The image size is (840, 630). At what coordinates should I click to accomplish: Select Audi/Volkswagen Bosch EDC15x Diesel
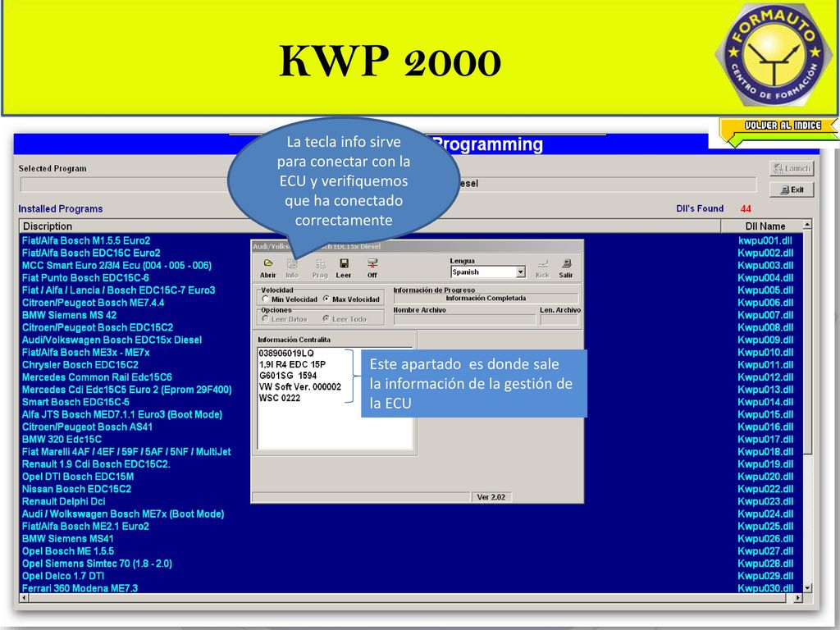pyautogui.click(x=112, y=340)
